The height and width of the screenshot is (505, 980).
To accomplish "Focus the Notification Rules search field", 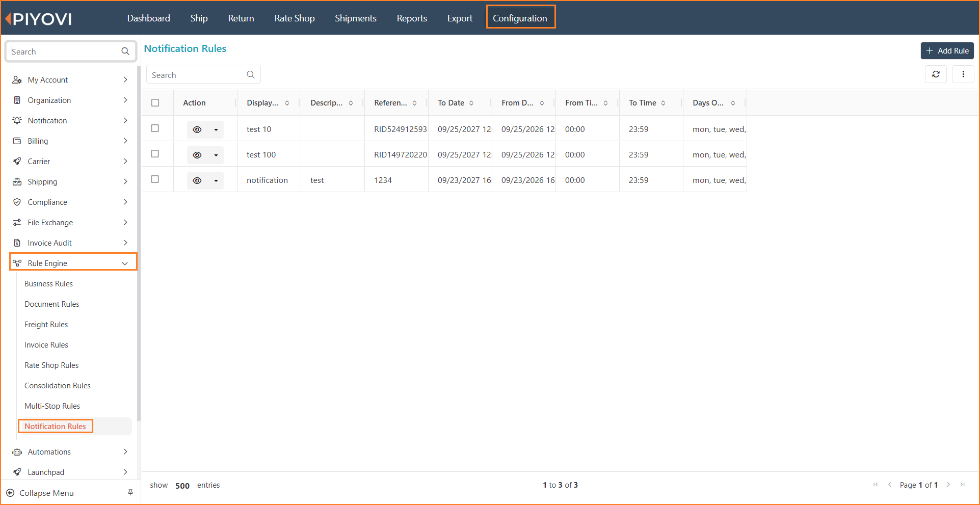I will (x=203, y=74).
